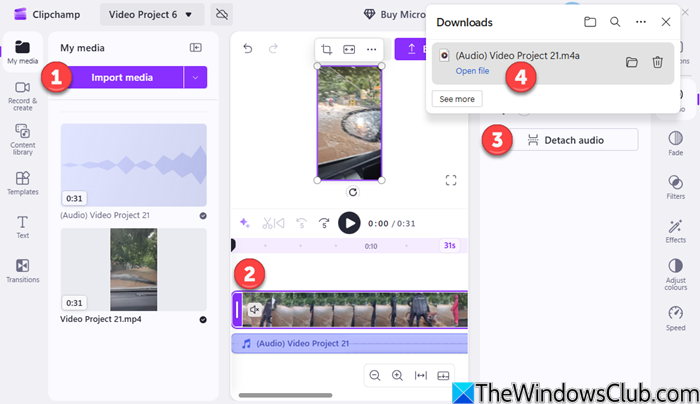Click the purple export button
700x404 pixels.
410,49
